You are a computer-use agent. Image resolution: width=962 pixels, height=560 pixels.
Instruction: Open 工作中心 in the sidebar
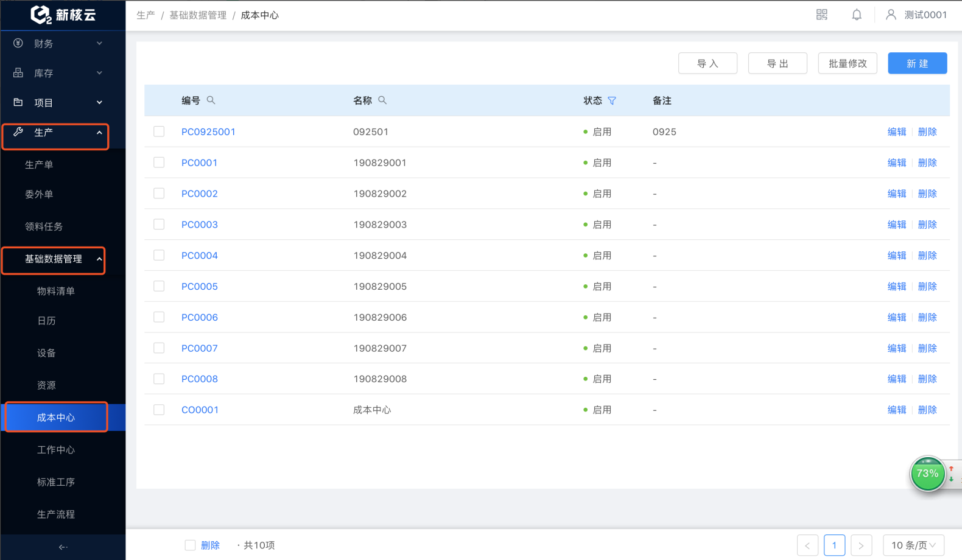click(56, 450)
